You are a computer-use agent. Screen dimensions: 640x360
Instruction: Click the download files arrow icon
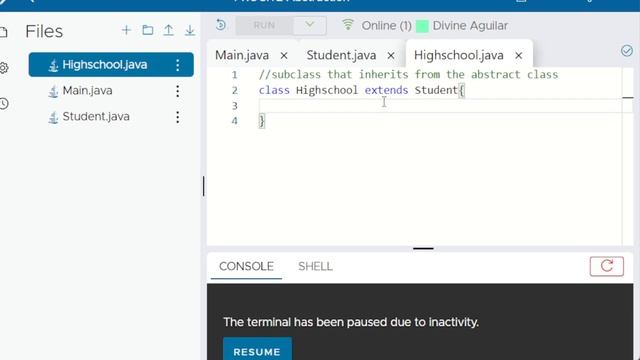click(x=190, y=30)
